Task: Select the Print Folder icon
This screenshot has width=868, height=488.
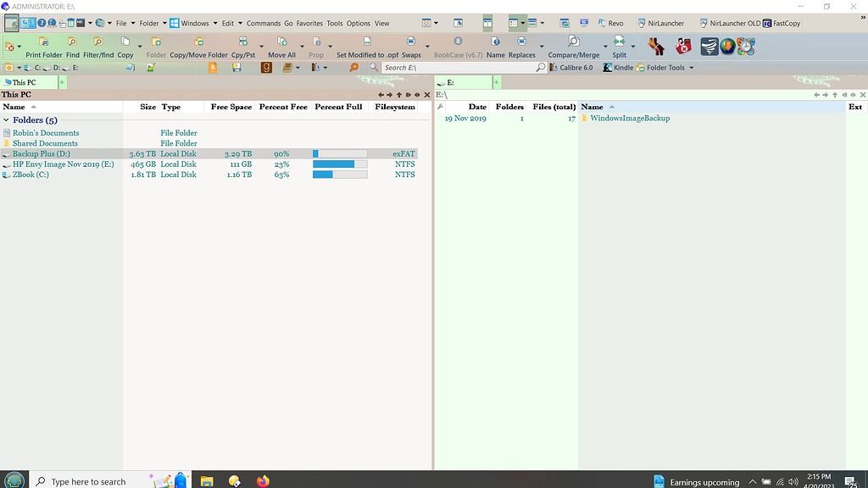Action: click(x=42, y=41)
